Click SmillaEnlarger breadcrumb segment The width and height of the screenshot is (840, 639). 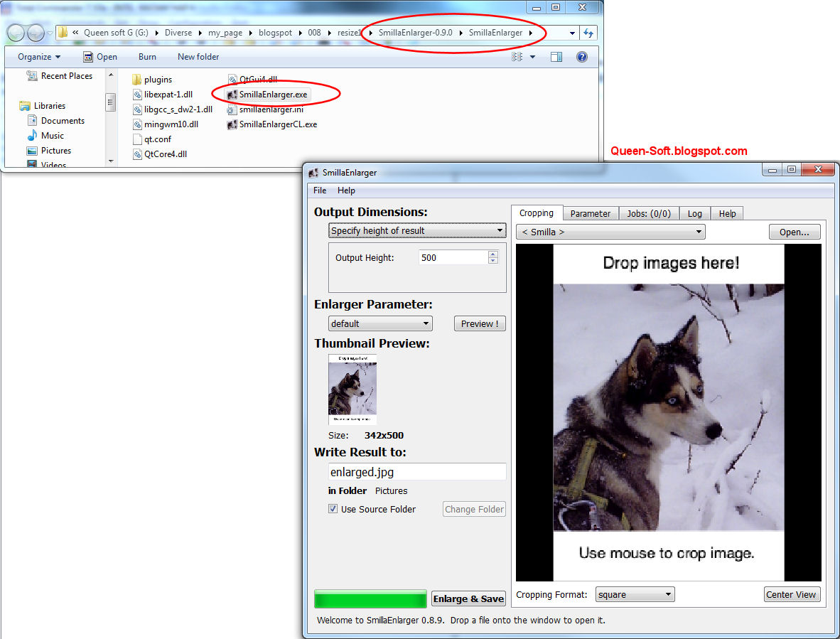pos(495,33)
